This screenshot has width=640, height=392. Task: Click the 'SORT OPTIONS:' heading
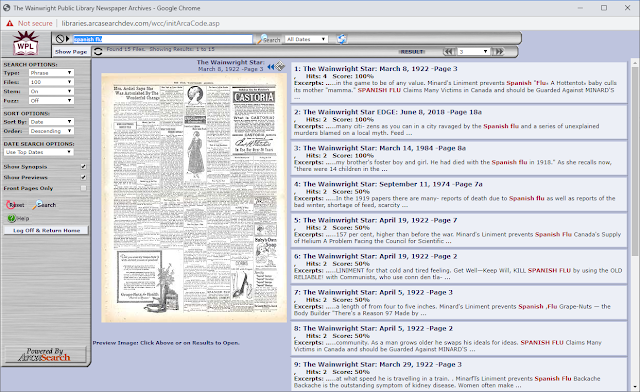point(27,113)
